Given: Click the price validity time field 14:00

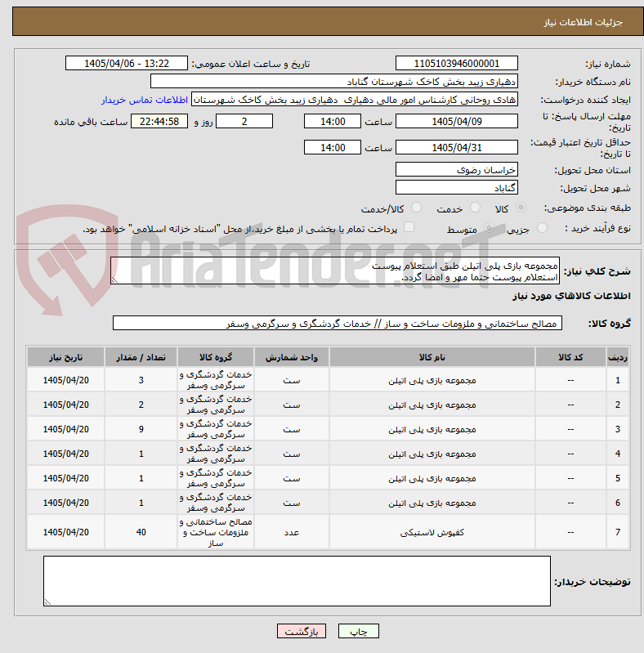Looking at the screenshot, I should pos(333,147).
